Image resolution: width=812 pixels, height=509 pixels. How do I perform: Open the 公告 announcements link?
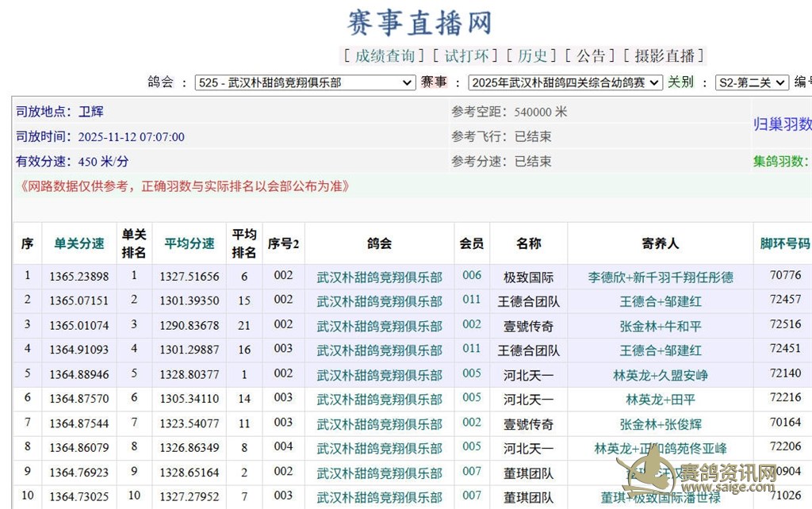590,55
